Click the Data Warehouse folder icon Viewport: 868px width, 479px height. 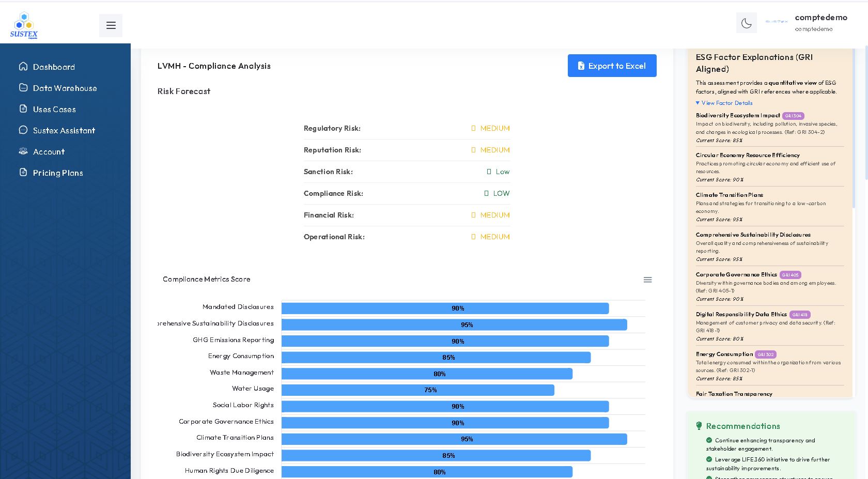click(23, 87)
